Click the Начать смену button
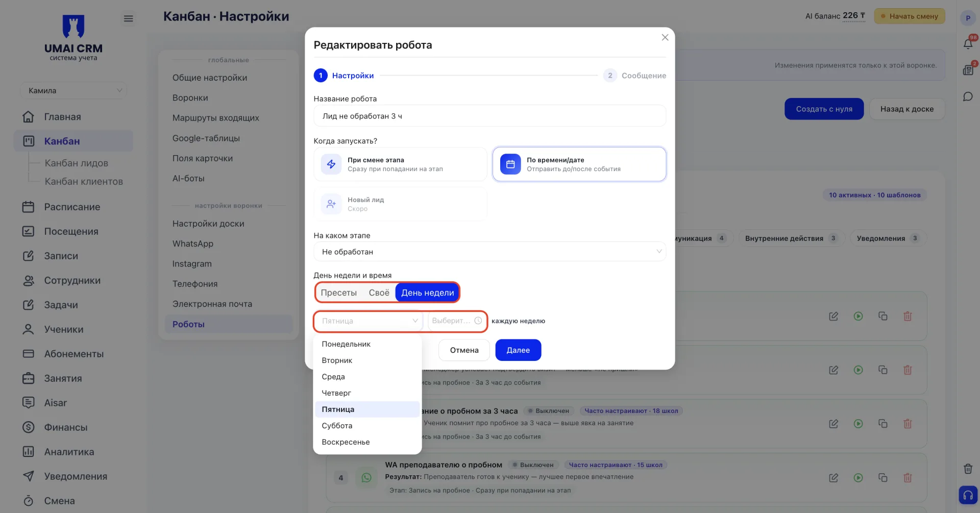This screenshot has width=980, height=513. [x=910, y=16]
